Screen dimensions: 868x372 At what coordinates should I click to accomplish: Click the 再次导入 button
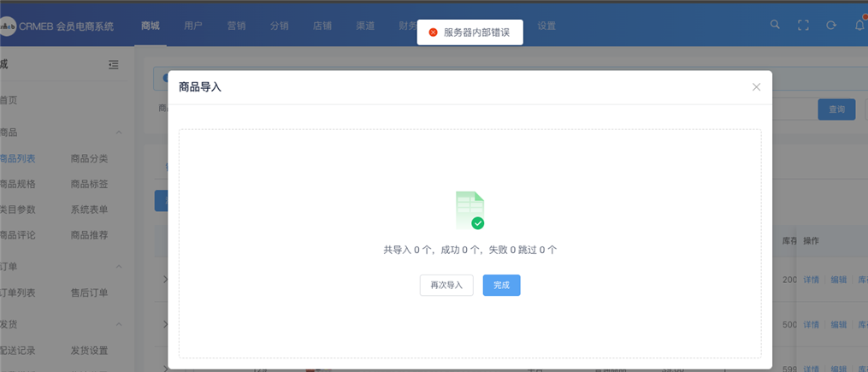pos(446,285)
